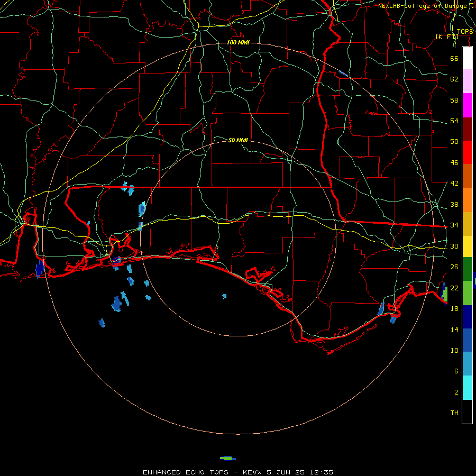476x476 pixels.
Task: Select the dark red legend swatch
Action: coord(467,129)
